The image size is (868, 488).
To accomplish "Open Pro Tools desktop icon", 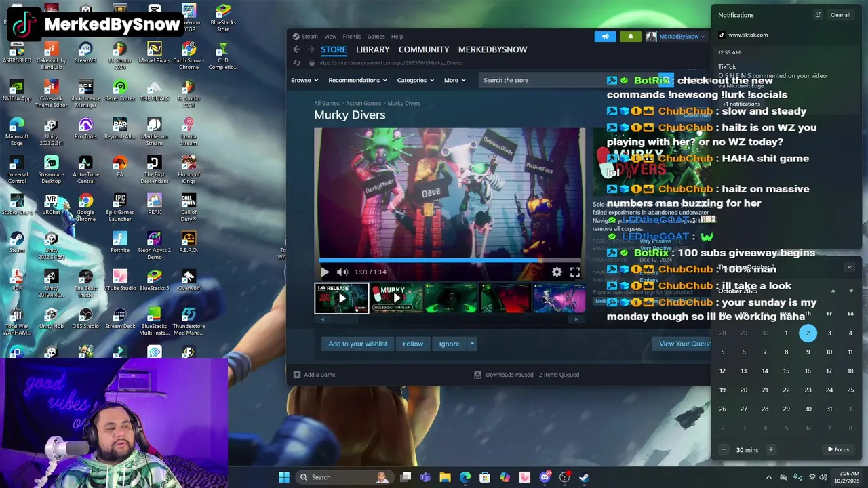I will pyautogui.click(x=85, y=129).
